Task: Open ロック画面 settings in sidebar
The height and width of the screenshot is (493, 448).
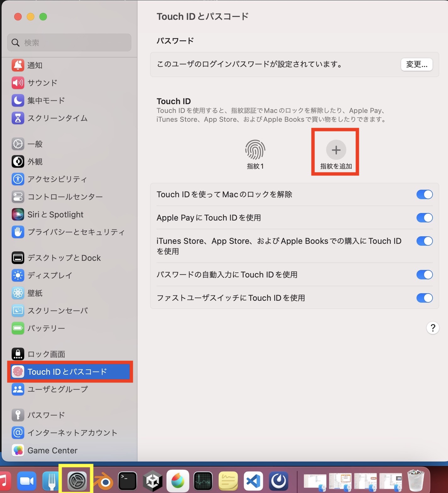Action: pos(46,354)
